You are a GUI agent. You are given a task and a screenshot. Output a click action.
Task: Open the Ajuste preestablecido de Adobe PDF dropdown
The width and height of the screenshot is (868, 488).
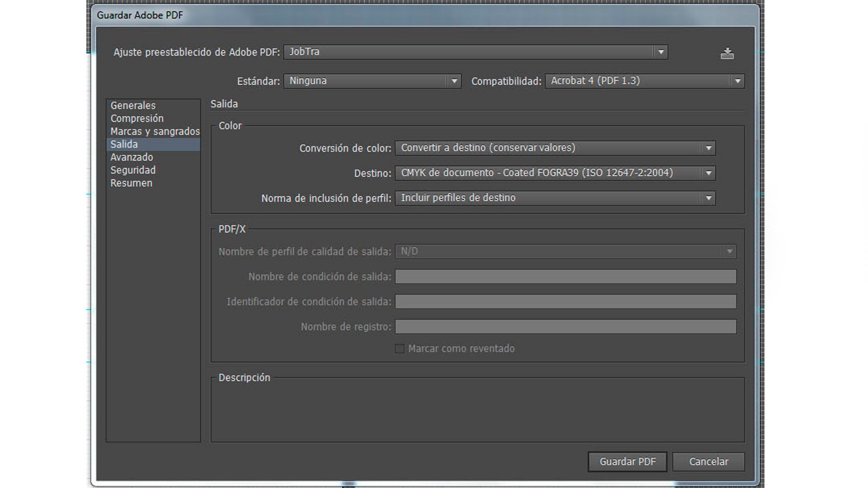pyautogui.click(x=476, y=52)
